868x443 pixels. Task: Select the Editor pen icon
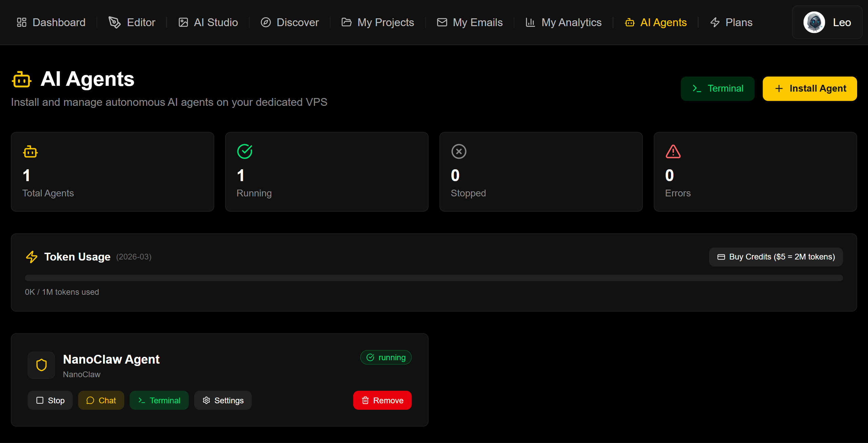coord(114,22)
